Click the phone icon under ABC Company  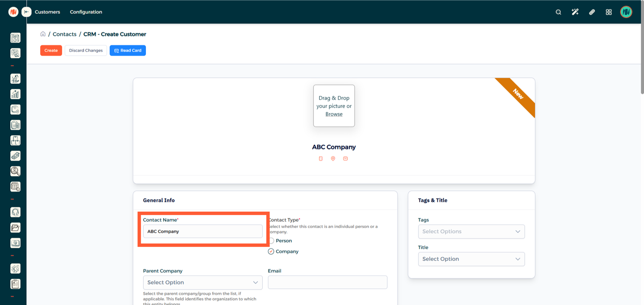click(x=321, y=159)
